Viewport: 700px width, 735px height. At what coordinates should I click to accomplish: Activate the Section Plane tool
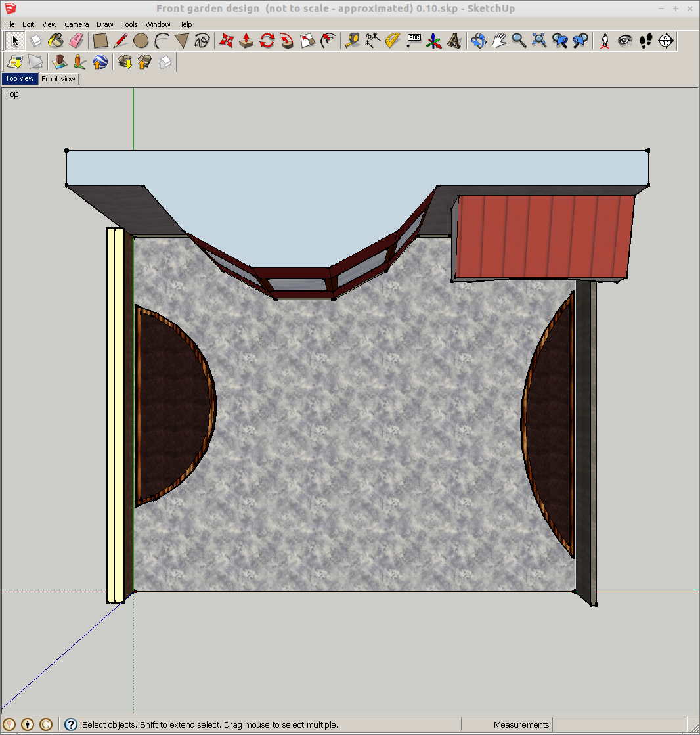[x=665, y=41]
